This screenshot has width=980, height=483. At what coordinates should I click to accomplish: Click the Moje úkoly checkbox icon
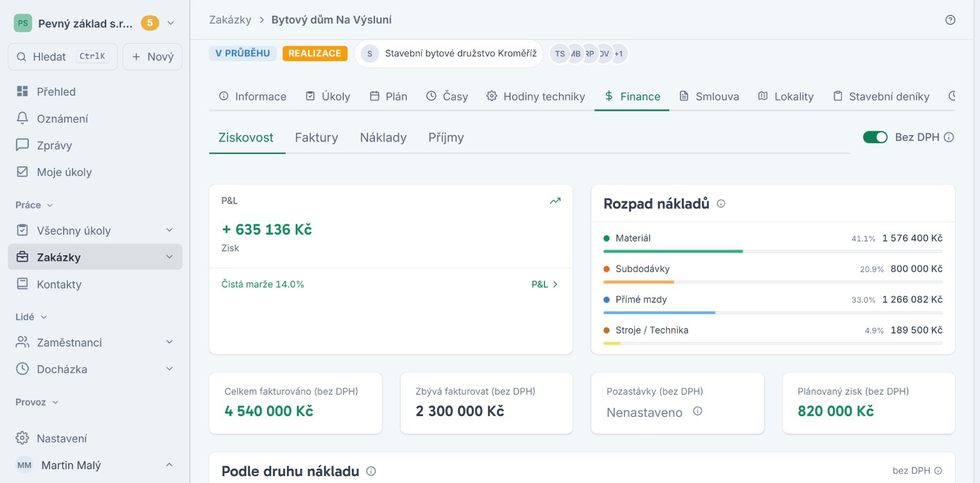[x=22, y=172]
